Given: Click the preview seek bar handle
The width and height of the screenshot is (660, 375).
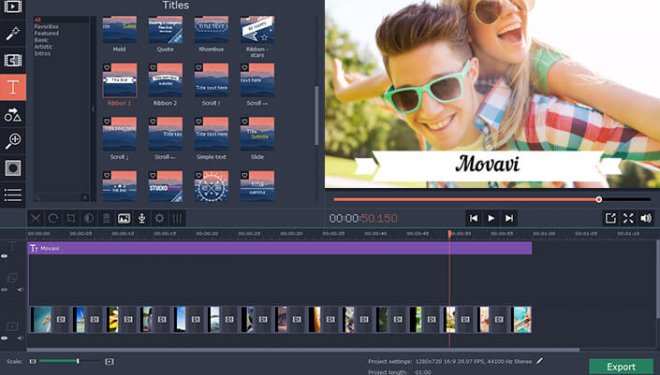Looking at the screenshot, I should [x=599, y=199].
